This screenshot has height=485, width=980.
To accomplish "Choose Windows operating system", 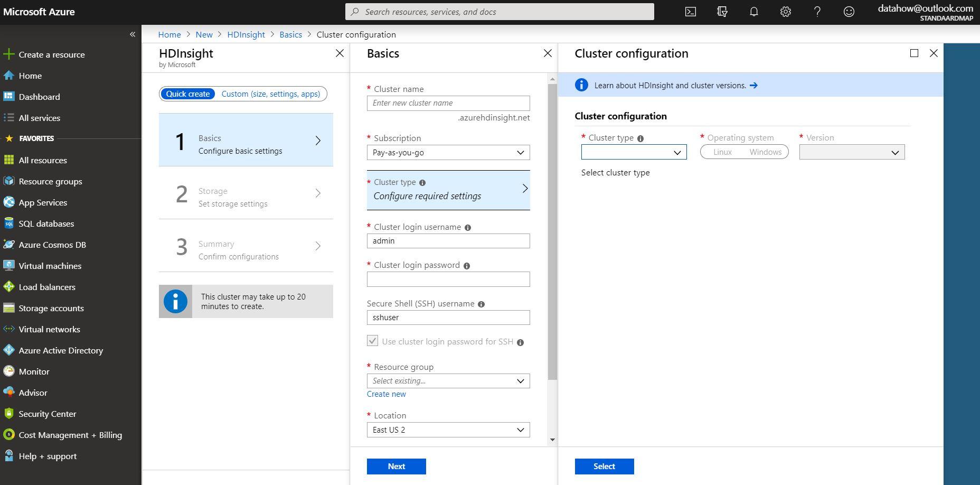I will pos(766,152).
